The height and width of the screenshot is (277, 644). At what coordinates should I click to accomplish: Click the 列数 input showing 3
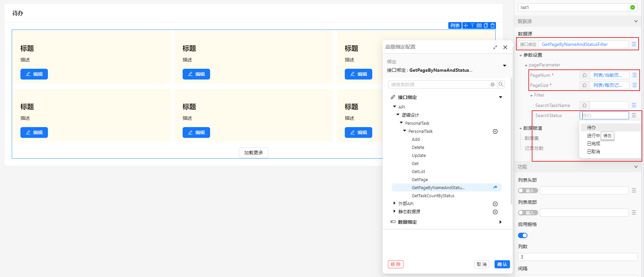pyautogui.click(x=578, y=257)
